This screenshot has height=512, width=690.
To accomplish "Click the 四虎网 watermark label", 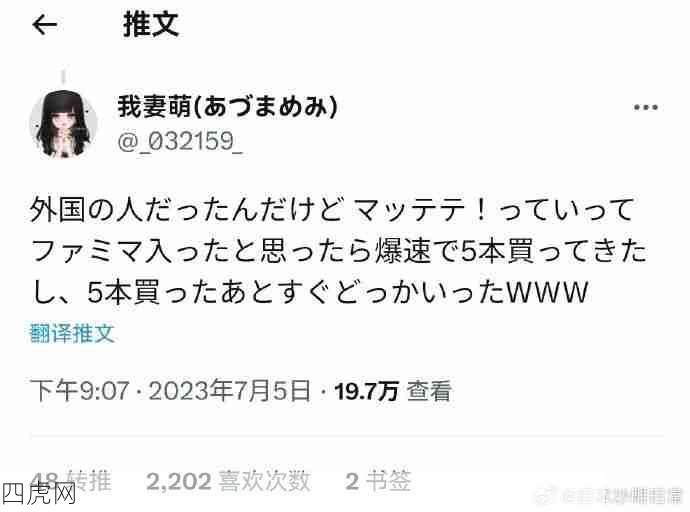I will pos(39,494).
